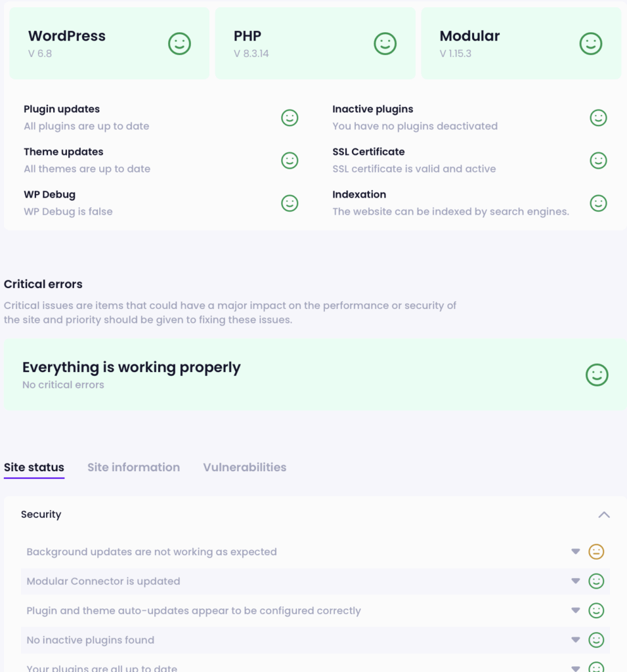Click the no critical errors smiley icon
The height and width of the screenshot is (672, 627).
pyautogui.click(x=597, y=375)
